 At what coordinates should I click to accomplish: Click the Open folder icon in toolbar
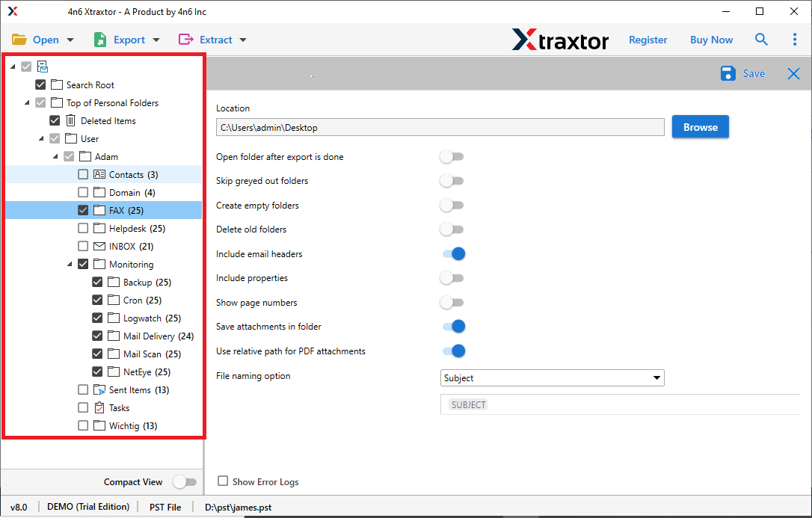tap(18, 39)
